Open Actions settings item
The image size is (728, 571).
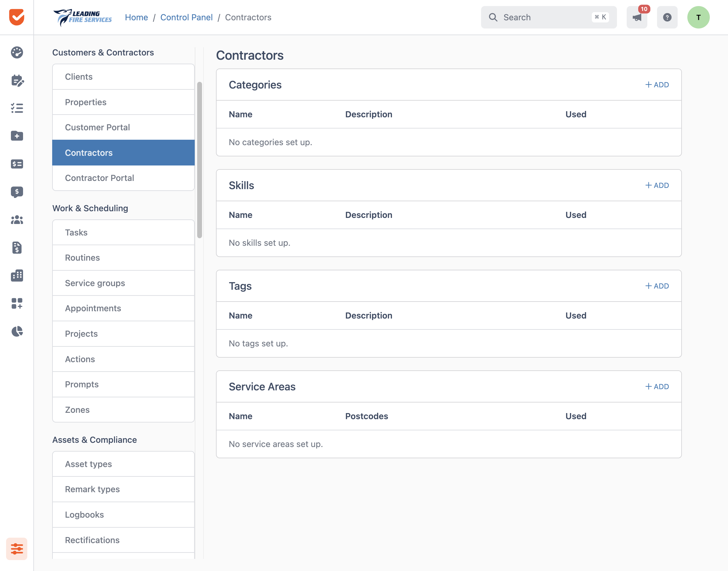pos(123,359)
